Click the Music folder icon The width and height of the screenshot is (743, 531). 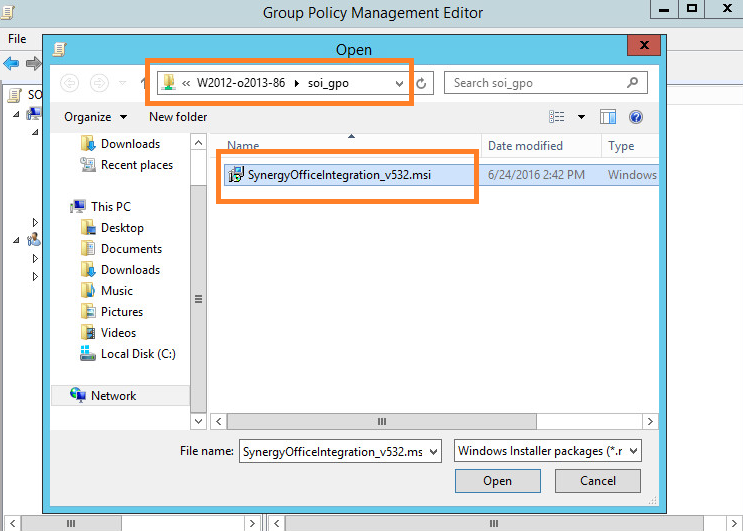(x=88, y=290)
